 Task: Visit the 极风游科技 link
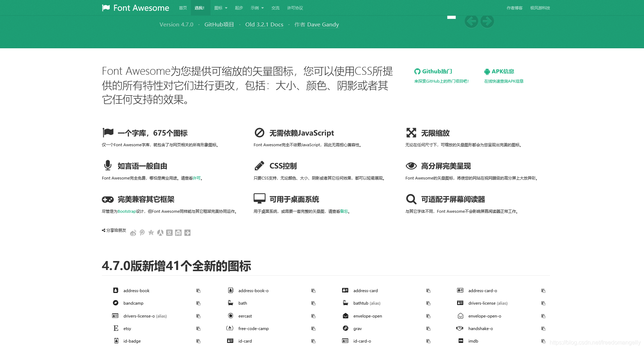[x=540, y=8]
